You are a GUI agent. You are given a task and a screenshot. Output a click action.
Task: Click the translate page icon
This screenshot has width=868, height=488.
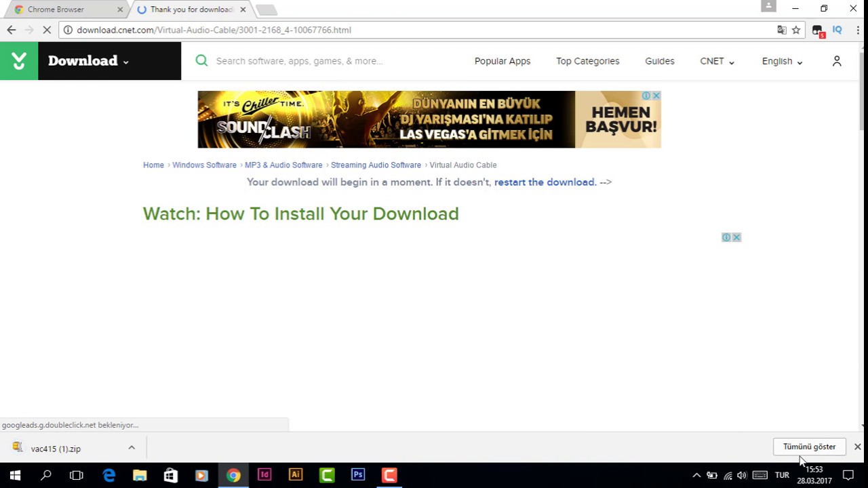(x=782, y=30)
